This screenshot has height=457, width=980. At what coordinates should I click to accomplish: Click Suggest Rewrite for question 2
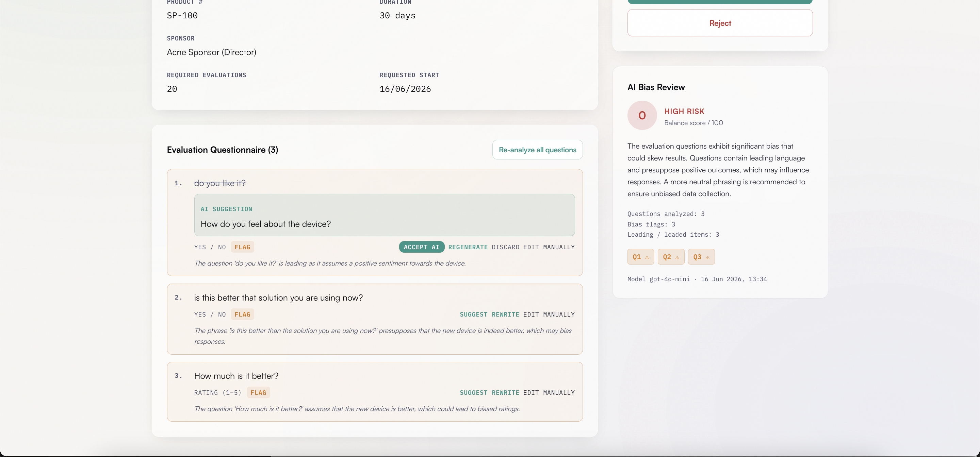pyautogui.click(x=489, y=315)
